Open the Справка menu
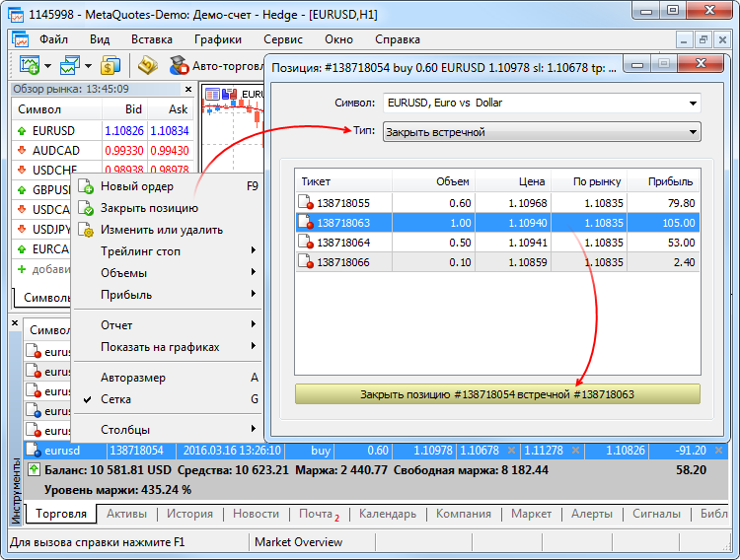Image resolution: width=740 pixels, height=560 pixels. tap(398, 39)
